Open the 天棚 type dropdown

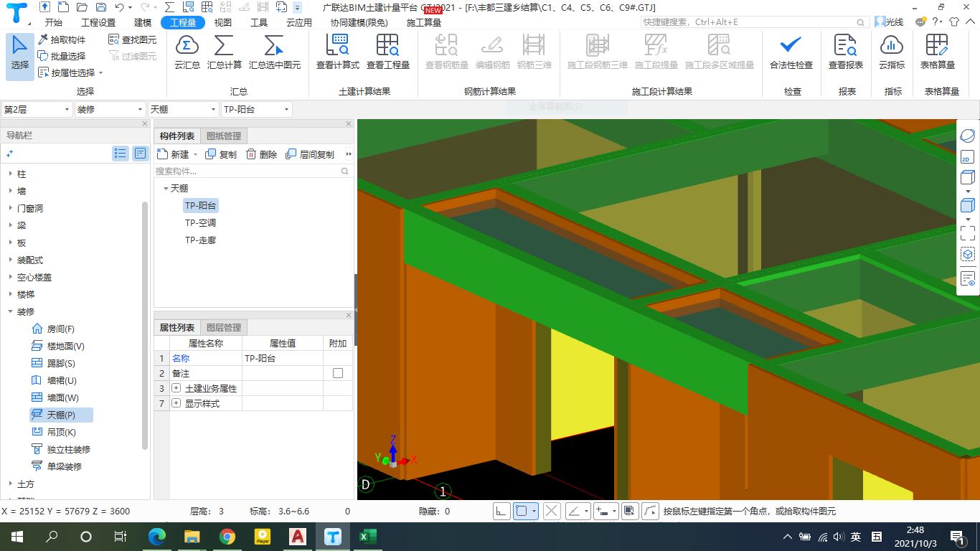pos(183,110)
